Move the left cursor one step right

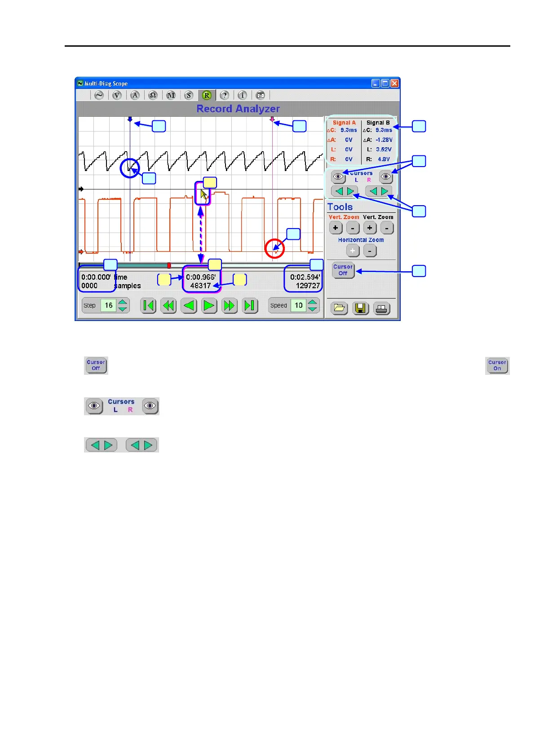click(350, 191)
